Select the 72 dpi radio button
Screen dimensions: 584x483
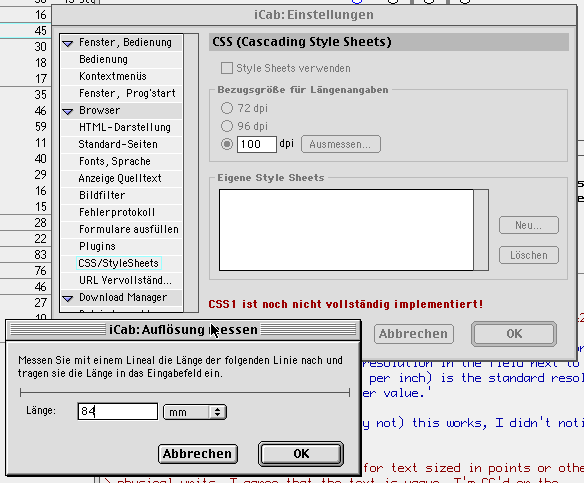(x=227, y=108)
